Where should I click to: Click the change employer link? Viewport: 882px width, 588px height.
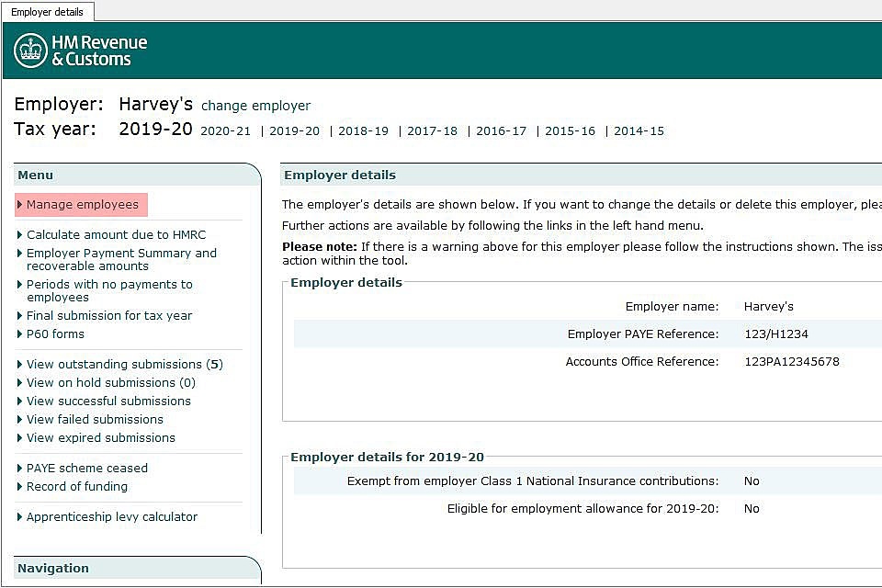click(x=255, y=106)
